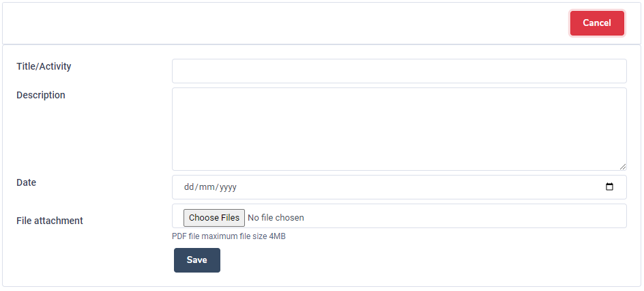Click empty space in file attachment box
Image resolution: width=644 pixels, height=291 pixels.
pos(464,217)
